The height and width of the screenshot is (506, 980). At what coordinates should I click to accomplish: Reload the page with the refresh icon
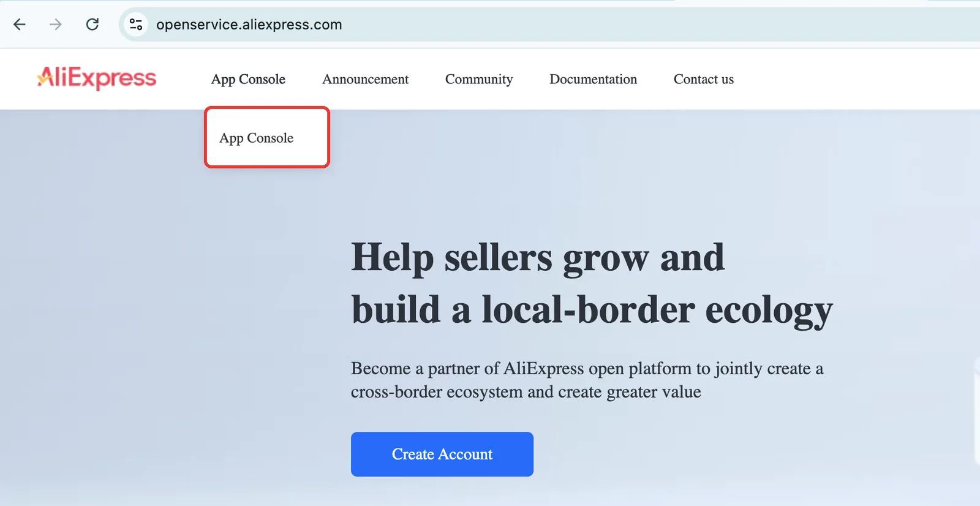(x=92, y=25)
